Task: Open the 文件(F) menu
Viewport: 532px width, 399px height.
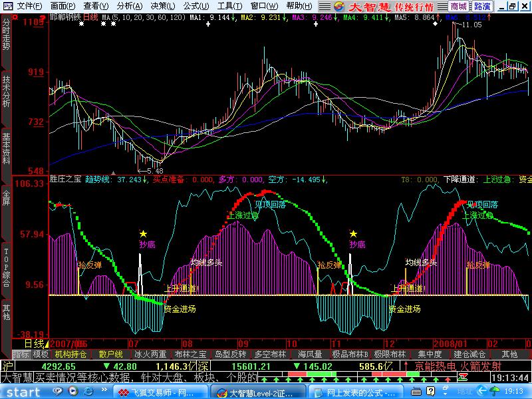Action: click(29, 6)
